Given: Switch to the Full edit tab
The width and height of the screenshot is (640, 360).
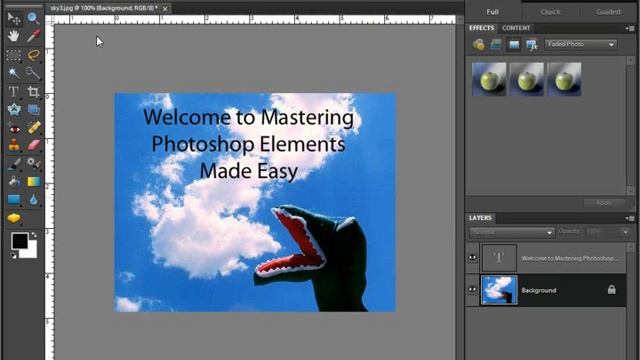Looking at the screenshot, I should (492, 12).
